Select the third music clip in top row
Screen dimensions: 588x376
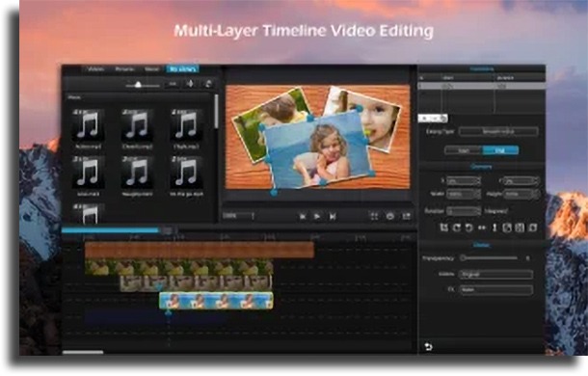pos(186,125)
